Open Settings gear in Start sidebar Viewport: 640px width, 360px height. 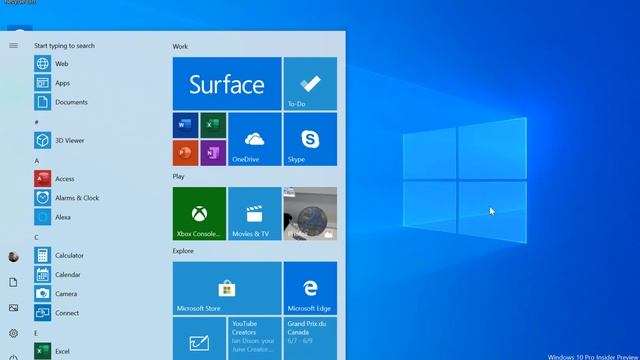13,333
